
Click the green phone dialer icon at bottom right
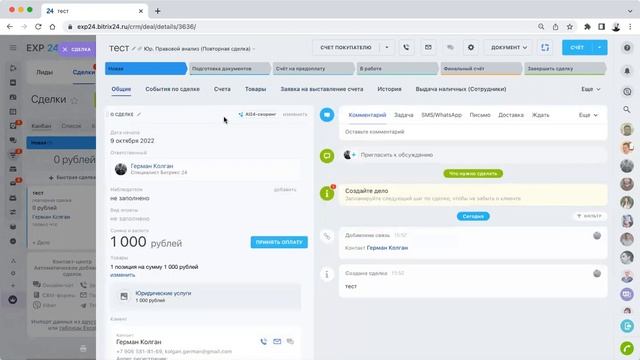point(627,348)
